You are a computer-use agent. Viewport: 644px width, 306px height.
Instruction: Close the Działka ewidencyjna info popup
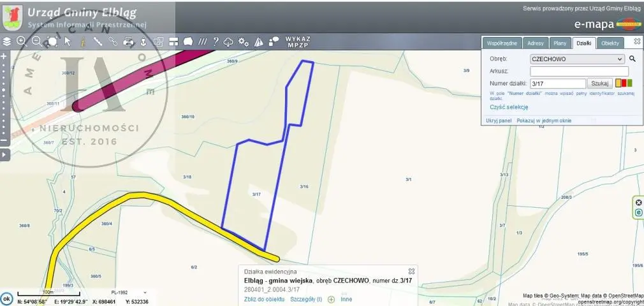[x=411, y=271]
